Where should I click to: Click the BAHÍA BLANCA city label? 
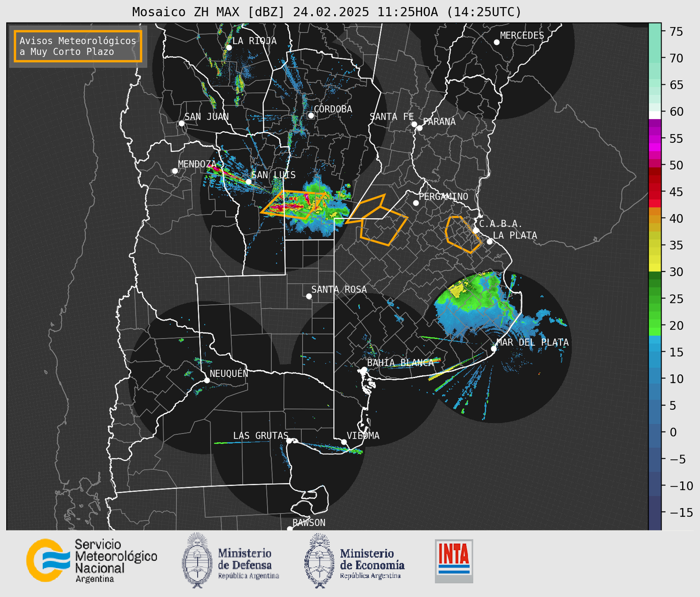pos(400,362)
